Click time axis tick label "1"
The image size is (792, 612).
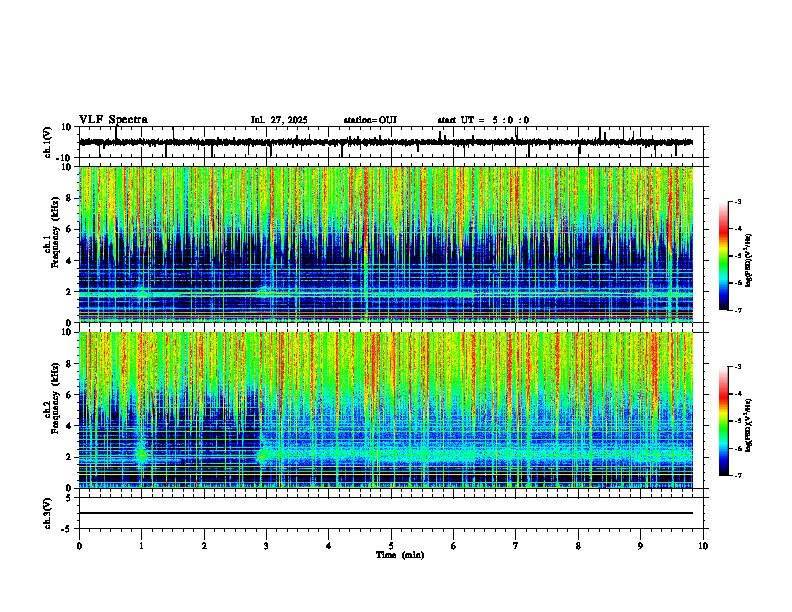coord(141,546)
